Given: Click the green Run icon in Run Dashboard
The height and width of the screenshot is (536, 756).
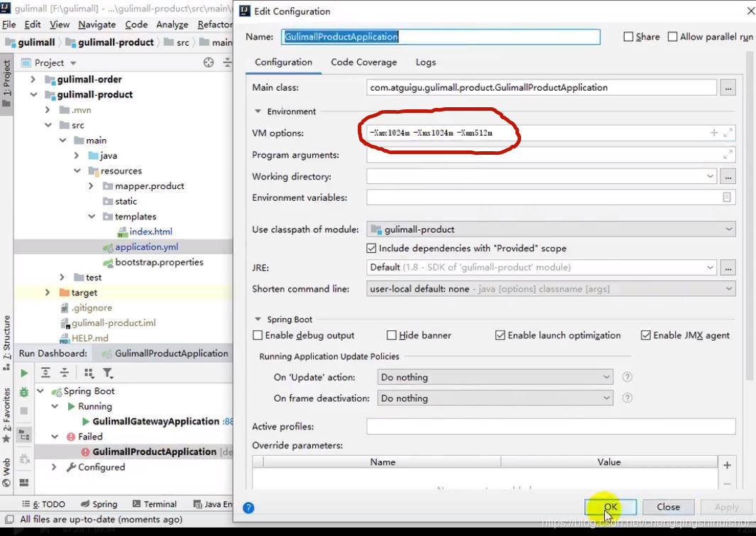Looking at the screenshot, I should 23,373.
